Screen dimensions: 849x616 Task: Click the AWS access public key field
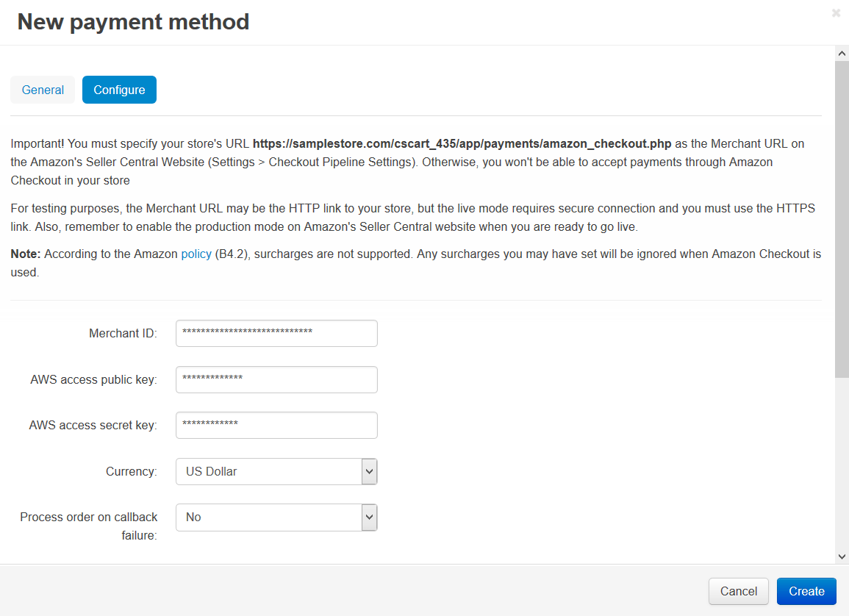point(276,379)
